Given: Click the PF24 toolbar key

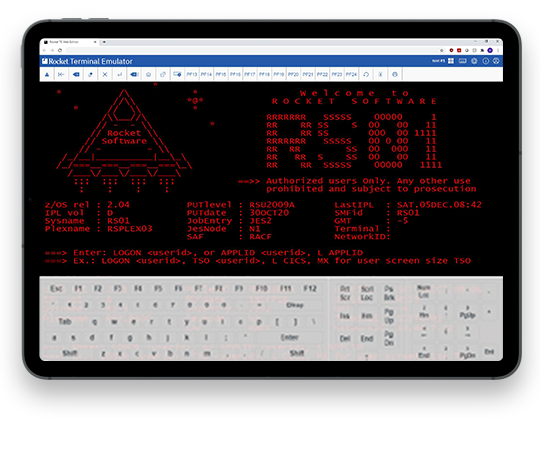Looking at the screenshot, I should [x=351, y=74].
